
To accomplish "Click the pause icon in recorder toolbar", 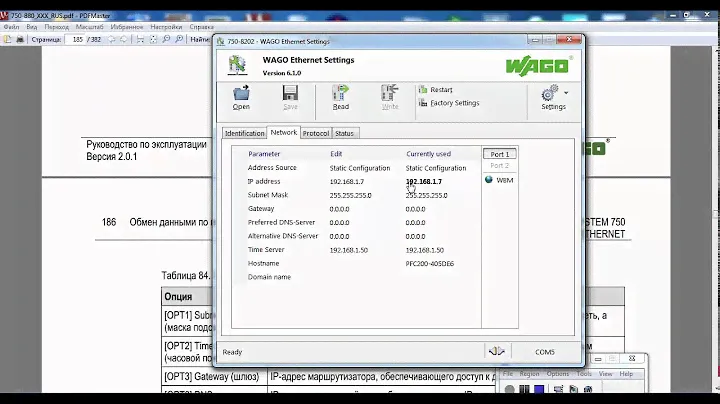I will click(x=524, y=390).
